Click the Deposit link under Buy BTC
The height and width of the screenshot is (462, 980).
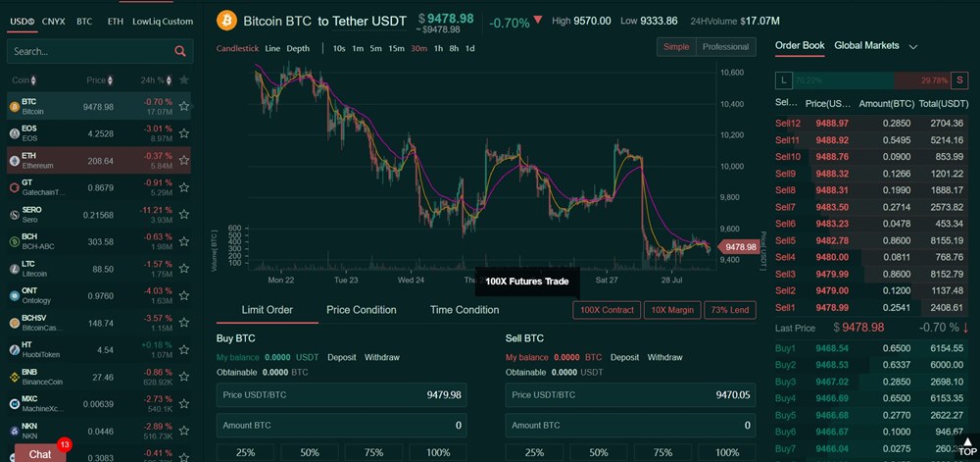click(x=342, y=357)
